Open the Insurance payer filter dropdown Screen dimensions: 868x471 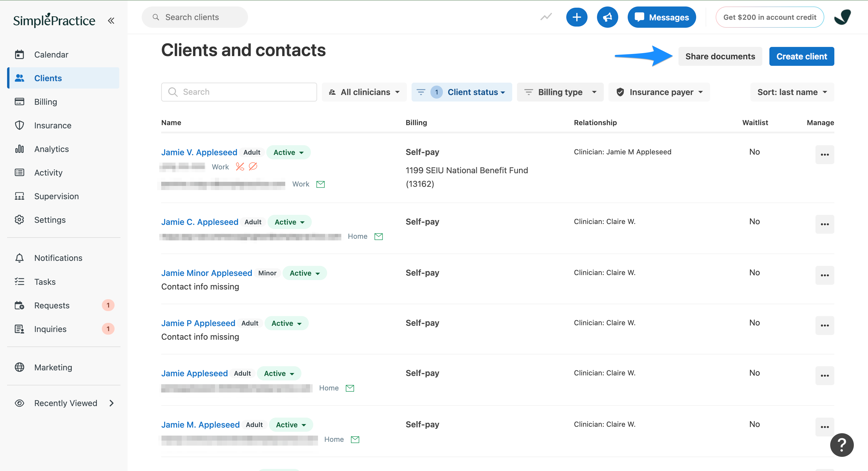tap(659, 92)
